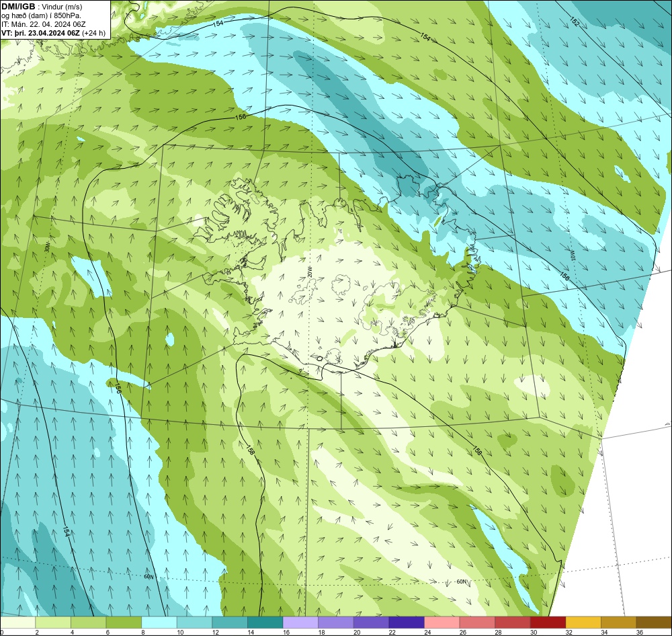Click the 12–14 m/s teal legend swatch
Viewport: 672px width, 636px height.
tap(230, 623)
